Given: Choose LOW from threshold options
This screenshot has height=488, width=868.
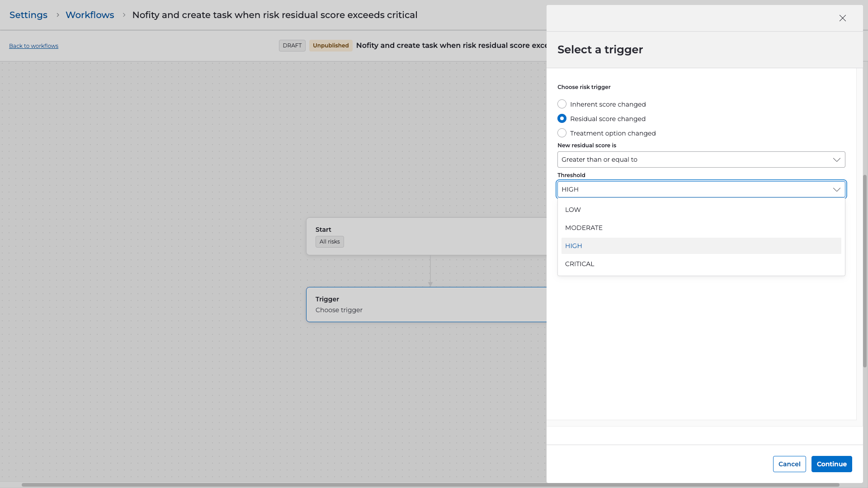Looking at the screenshot, I should [573, 210].
